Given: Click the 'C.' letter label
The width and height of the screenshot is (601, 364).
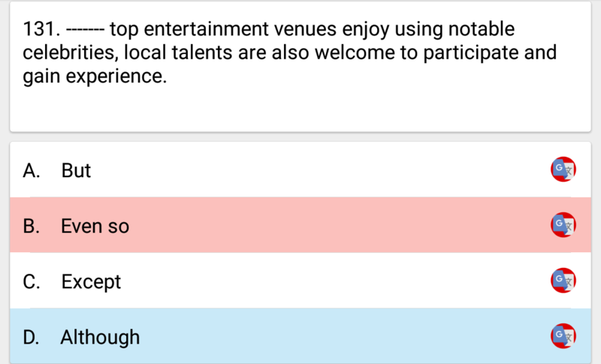Looking at the screenshot, I should pos(32,281).
